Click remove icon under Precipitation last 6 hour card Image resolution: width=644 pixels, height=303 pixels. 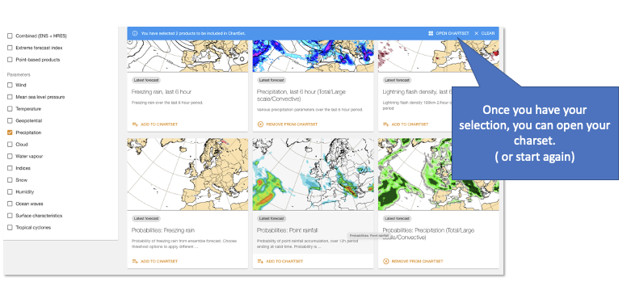click(260, 124)
